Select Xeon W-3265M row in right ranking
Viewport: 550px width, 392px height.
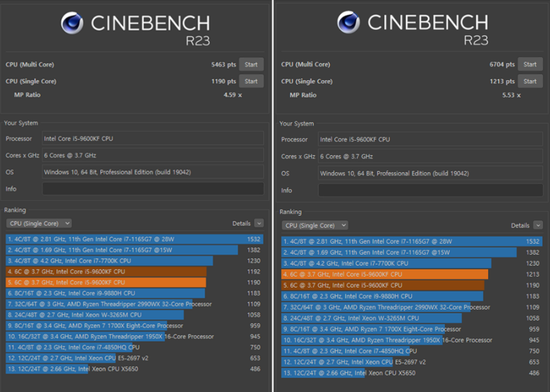tap(412, 318)
